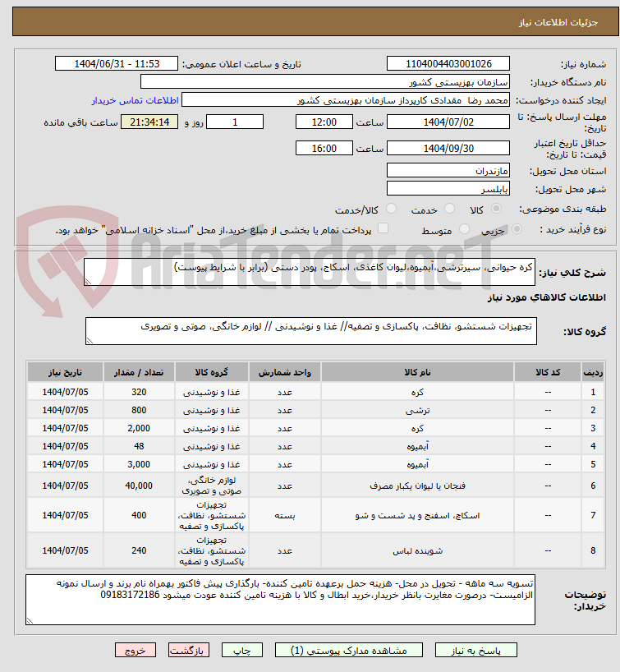
Task: Click the remaining time 21:34:14 field
Action: point(149,122)
